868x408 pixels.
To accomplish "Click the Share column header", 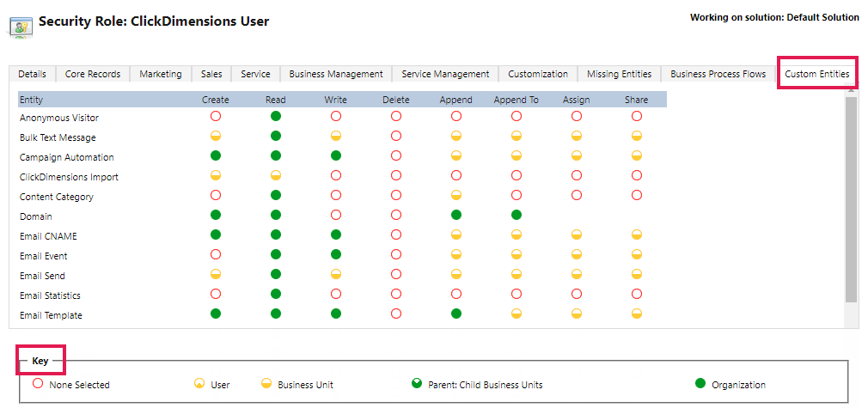I will tap(637, 100).
